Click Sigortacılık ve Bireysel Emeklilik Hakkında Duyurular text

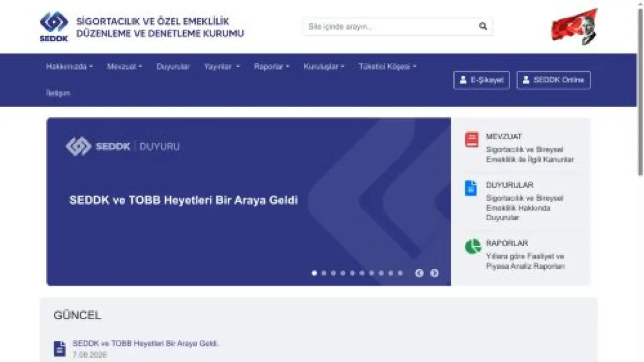click(525, 208)
